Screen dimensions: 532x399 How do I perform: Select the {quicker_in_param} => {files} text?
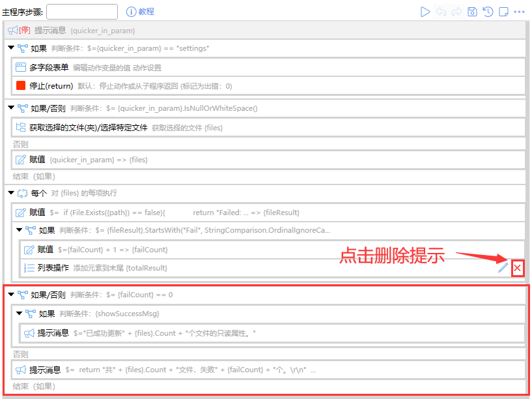pos(99,160)
